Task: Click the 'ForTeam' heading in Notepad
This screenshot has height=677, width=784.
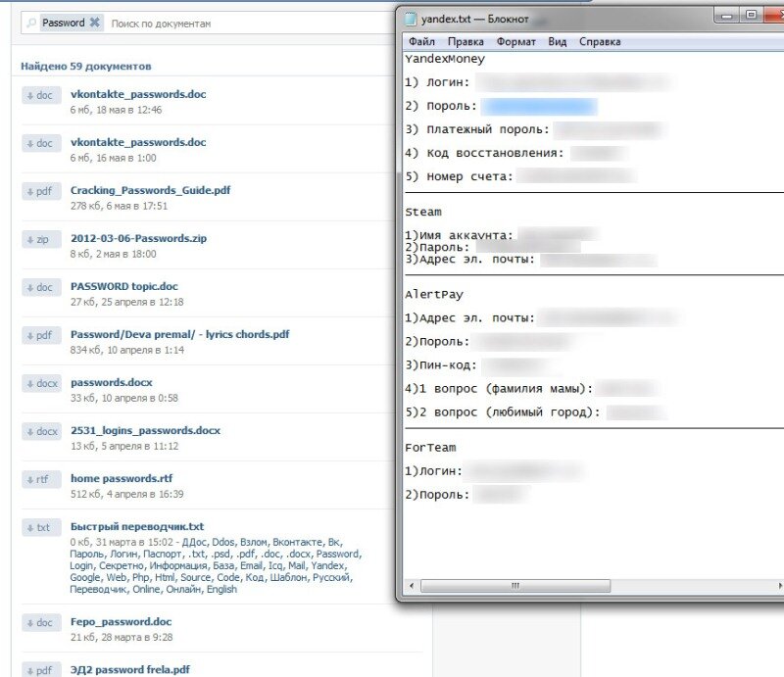Action: 430,448
